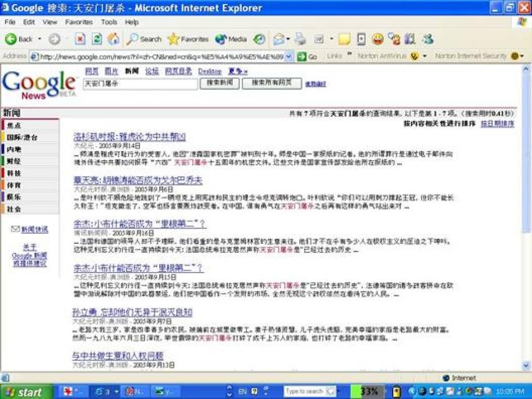Image resolution: width=532 pixels, height=399 pixels.
Task: Open the View menu
Action: 50,22
